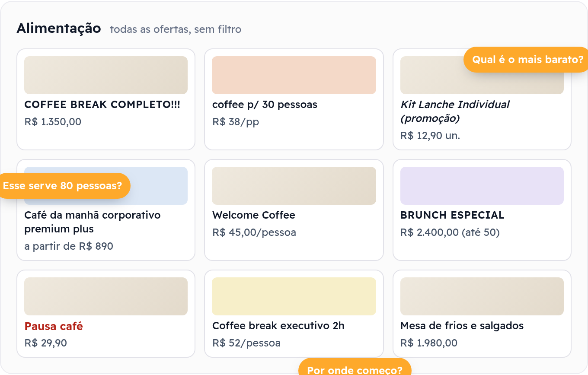
Task: Click the yellow image of Coffee break executivo
Action: (x=294, y=296)
